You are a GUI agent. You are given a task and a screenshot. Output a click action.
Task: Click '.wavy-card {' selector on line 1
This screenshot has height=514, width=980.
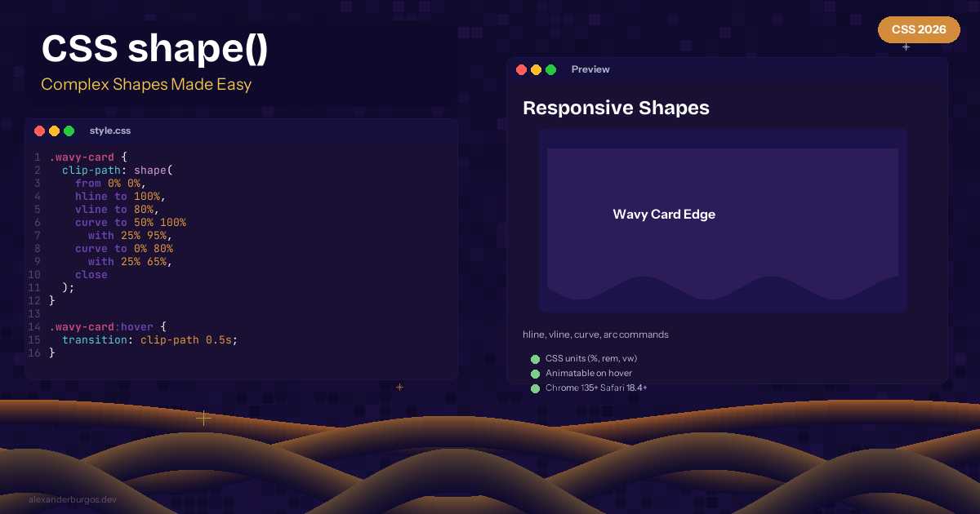click(88, 157)
